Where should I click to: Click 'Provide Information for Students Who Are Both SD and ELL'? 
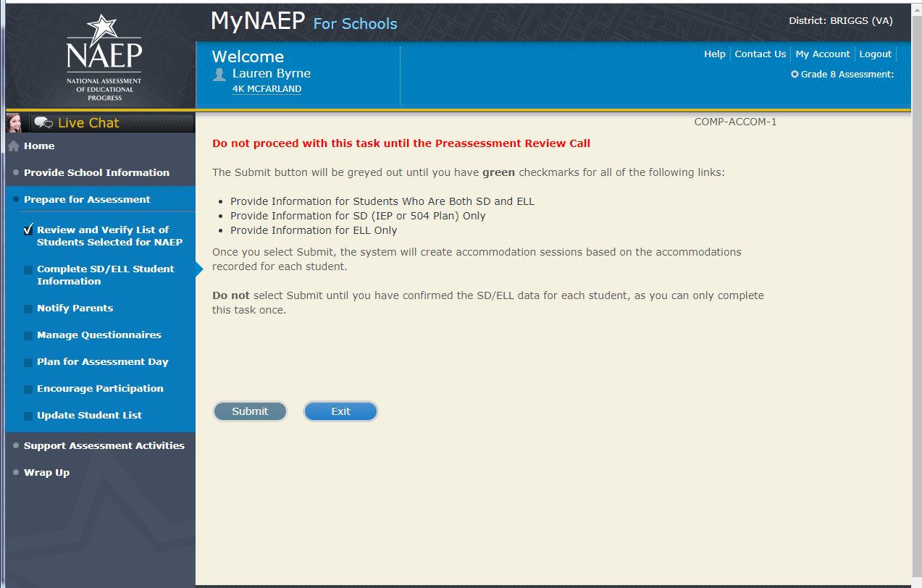382,201
